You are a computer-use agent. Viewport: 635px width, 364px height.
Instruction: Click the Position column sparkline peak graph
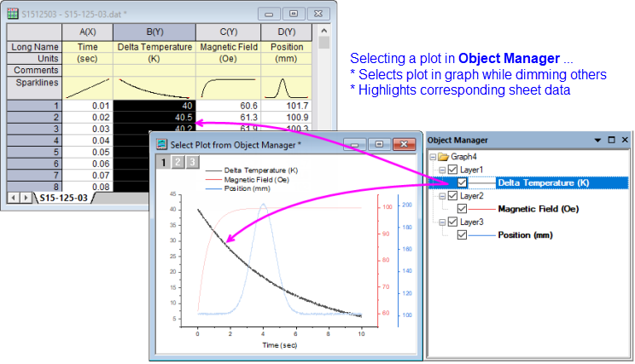click(287, 87)
